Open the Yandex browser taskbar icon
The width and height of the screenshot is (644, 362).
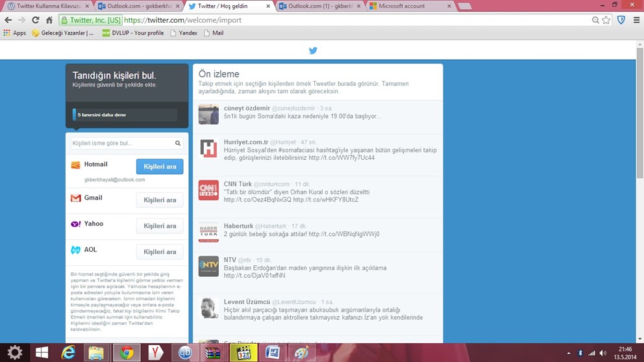[156, 352]
